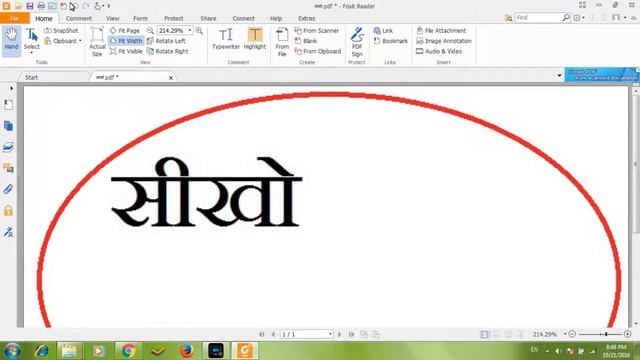This screenshot has width=640, height=360.
Task: Switch to the Comment ribbon tab
Action: pyautogui.click(x=79, y=18)
